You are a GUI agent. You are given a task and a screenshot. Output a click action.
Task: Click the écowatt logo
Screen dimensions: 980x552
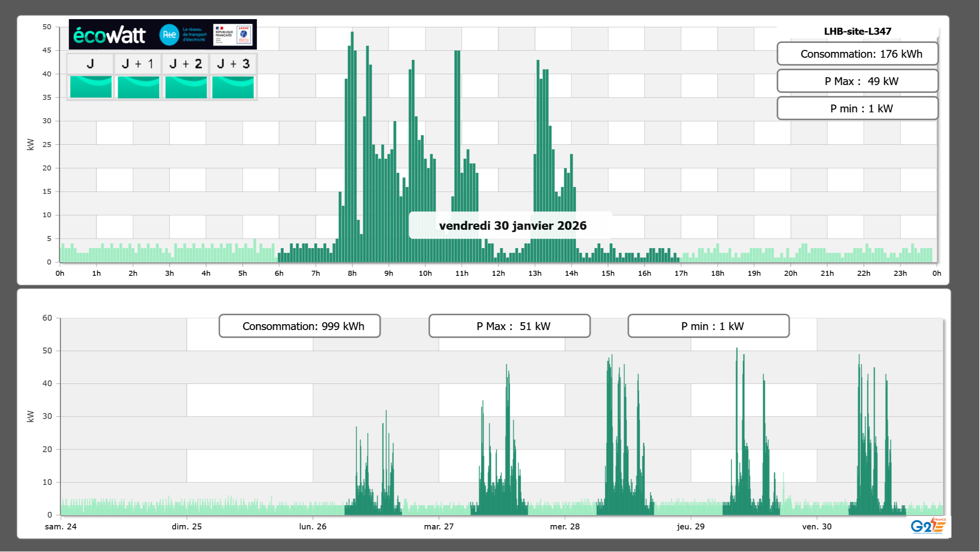point(109,35)
